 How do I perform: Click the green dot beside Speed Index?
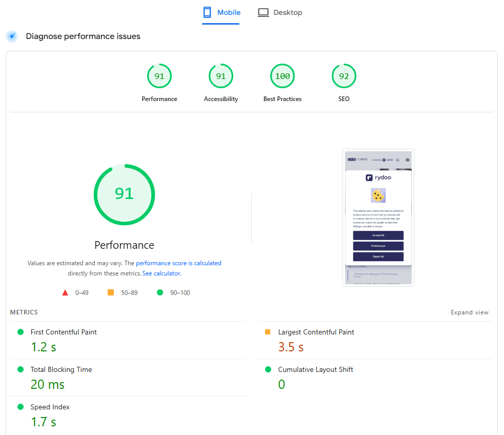[x=20, y=407]
